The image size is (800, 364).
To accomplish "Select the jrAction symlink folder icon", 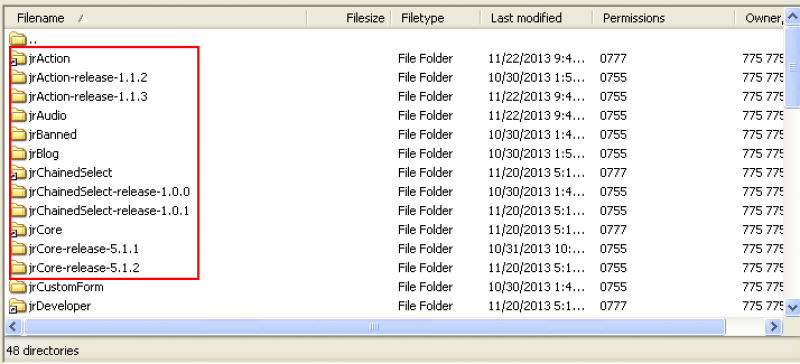I will pyautogui.click(x=18, y=59).
